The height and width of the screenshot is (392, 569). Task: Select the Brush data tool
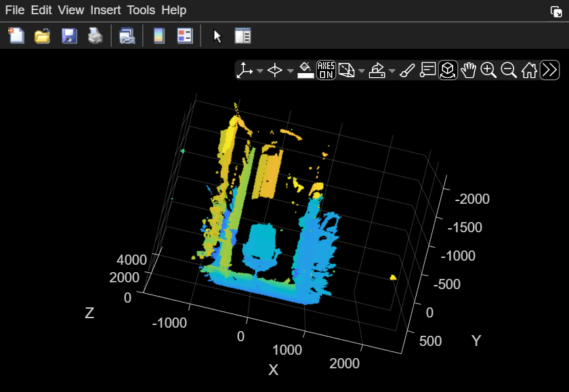coord(407,70)
